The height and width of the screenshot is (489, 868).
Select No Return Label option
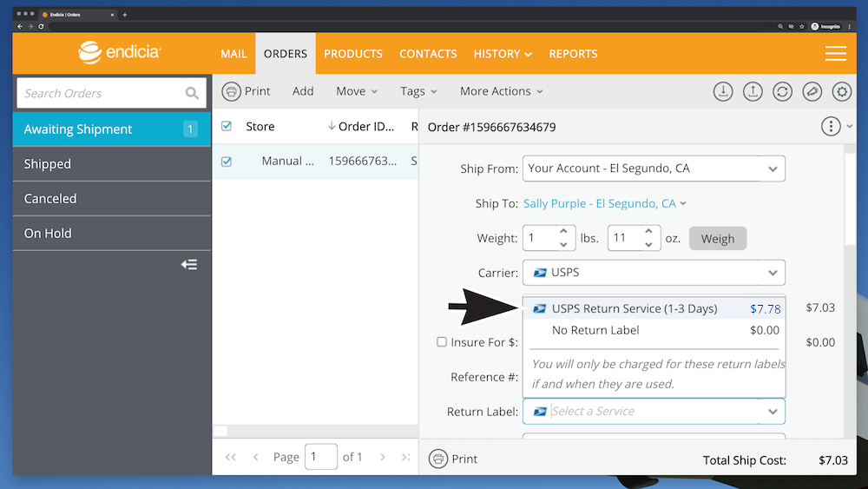[x=654, y=330]
